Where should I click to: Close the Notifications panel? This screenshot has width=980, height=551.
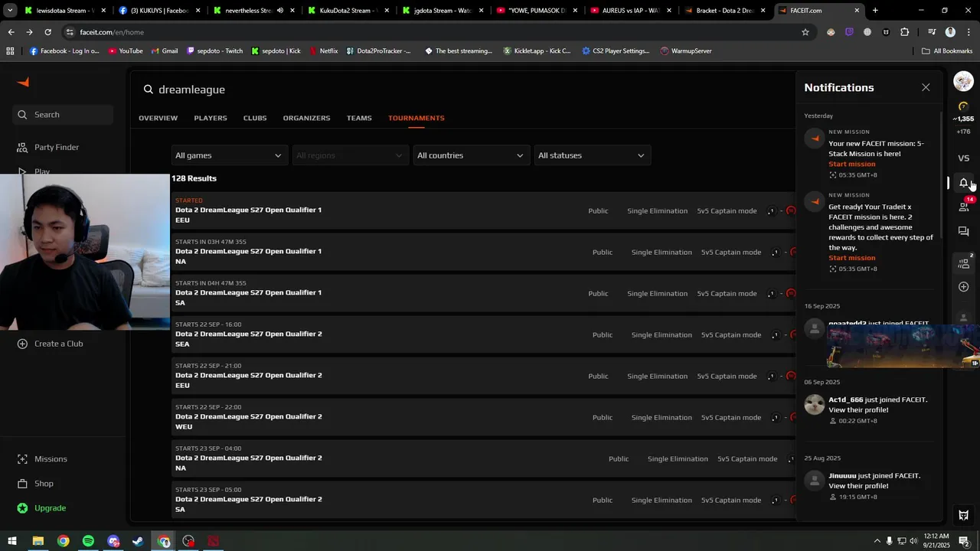926,87
